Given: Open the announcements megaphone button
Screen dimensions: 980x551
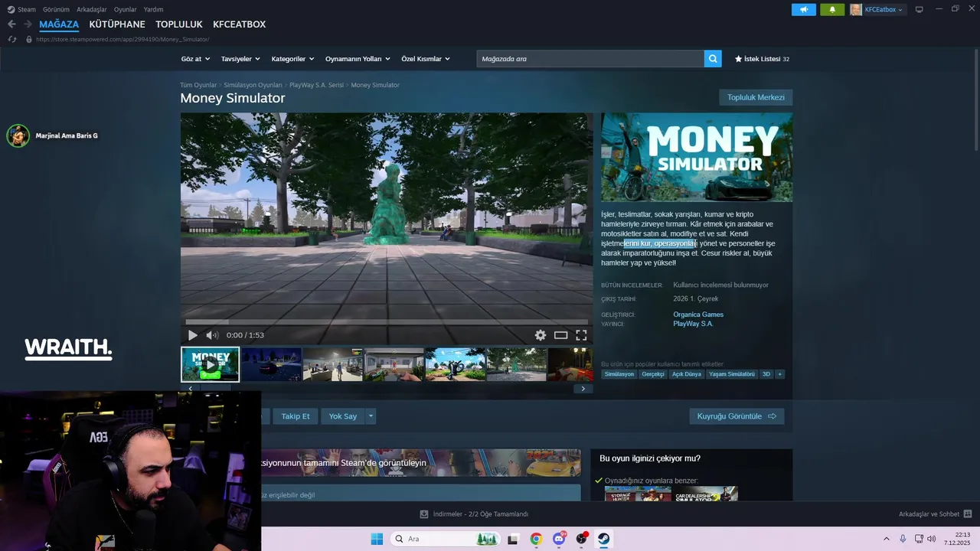Looking at the screenshot, I should [x=803, y=9].
